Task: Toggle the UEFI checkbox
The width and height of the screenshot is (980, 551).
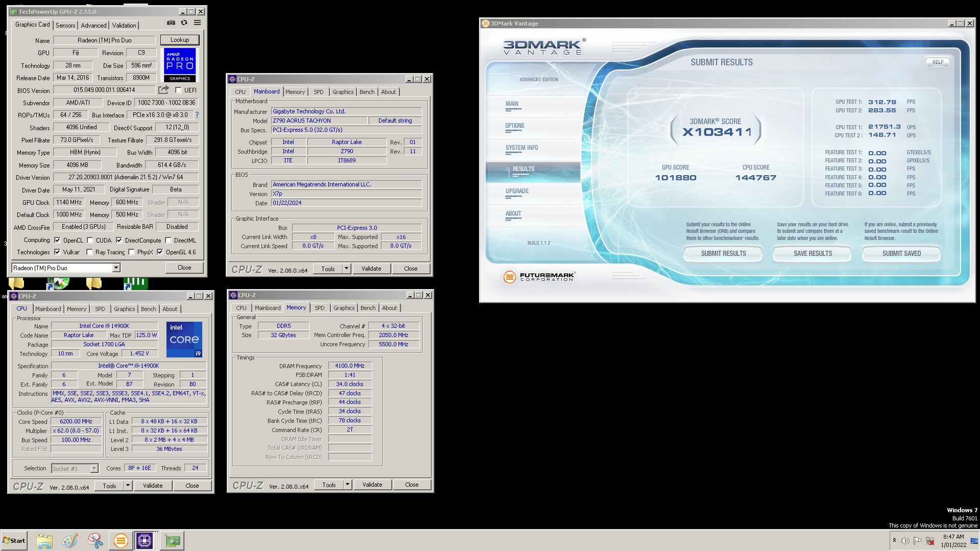Action: click(x=178, y=90)
